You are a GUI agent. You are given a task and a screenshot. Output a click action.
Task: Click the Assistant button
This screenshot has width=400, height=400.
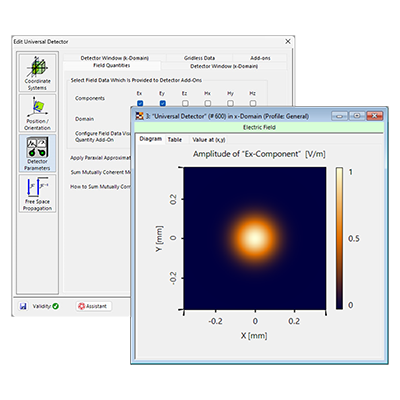(x=93, y=306)
